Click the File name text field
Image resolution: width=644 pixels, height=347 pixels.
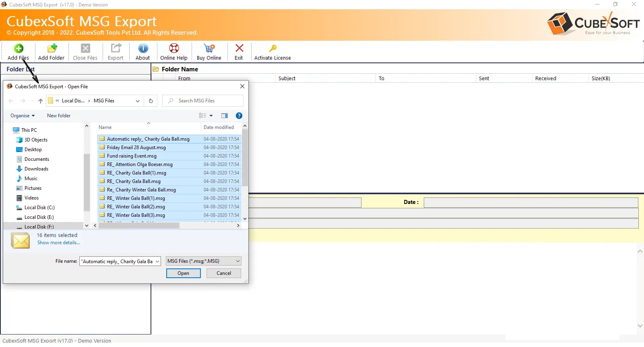pyautogui.click(x=117, y=262)
